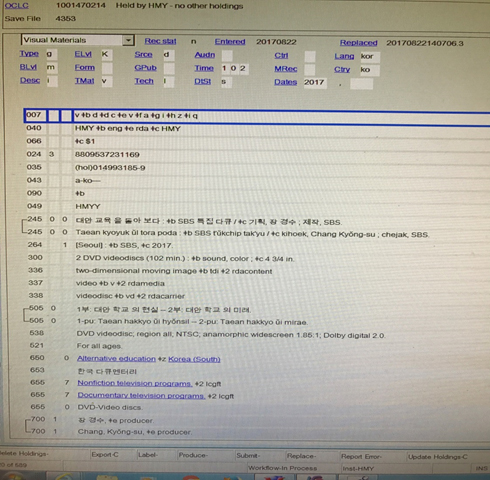
Task: Click the Entered fixed-field label
Action: [230, 42]
